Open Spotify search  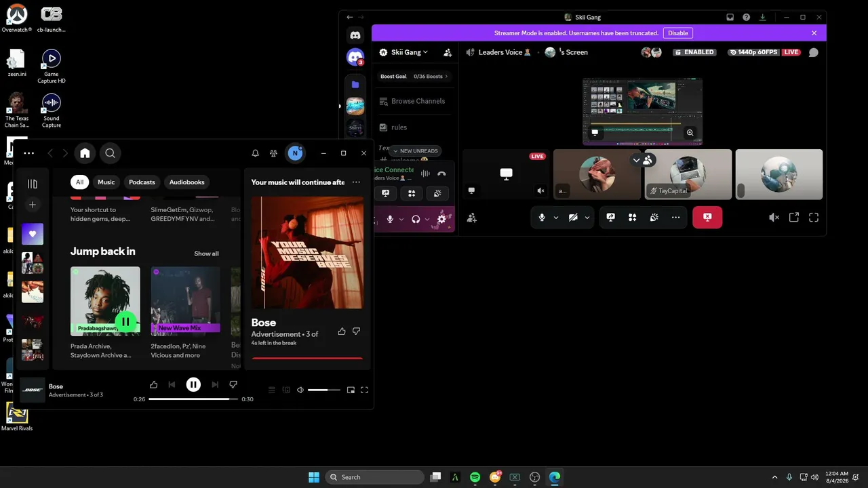(x=110, y=153)
